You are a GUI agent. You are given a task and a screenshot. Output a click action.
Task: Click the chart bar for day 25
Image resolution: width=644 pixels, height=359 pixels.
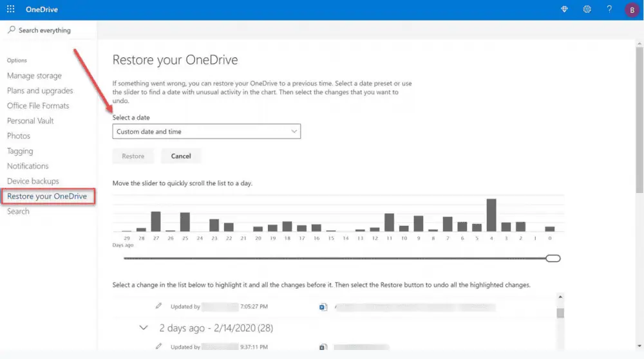coord(185,222)
